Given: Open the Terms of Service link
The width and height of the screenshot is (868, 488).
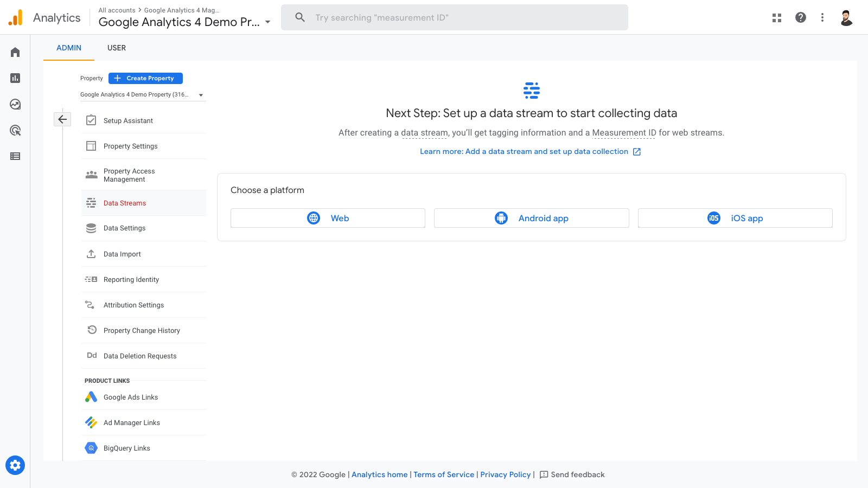Looking at the screenshot, I should [444, 474].
